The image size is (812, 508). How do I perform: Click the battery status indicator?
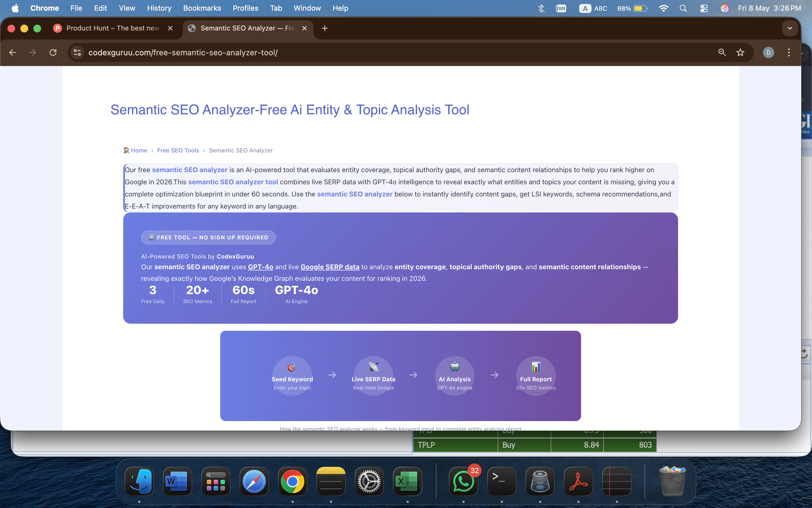632,8
